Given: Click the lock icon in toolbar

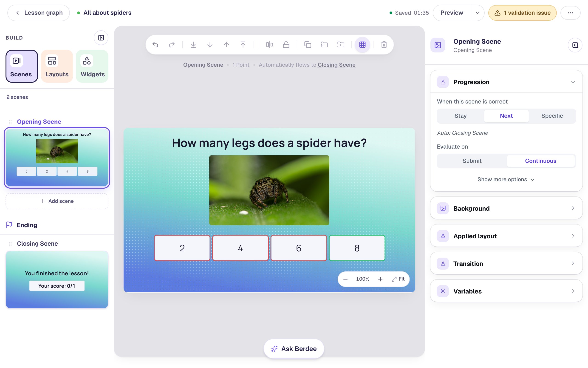Looking at the screenshot, I should pyautogui.click(x=286, y=45).
